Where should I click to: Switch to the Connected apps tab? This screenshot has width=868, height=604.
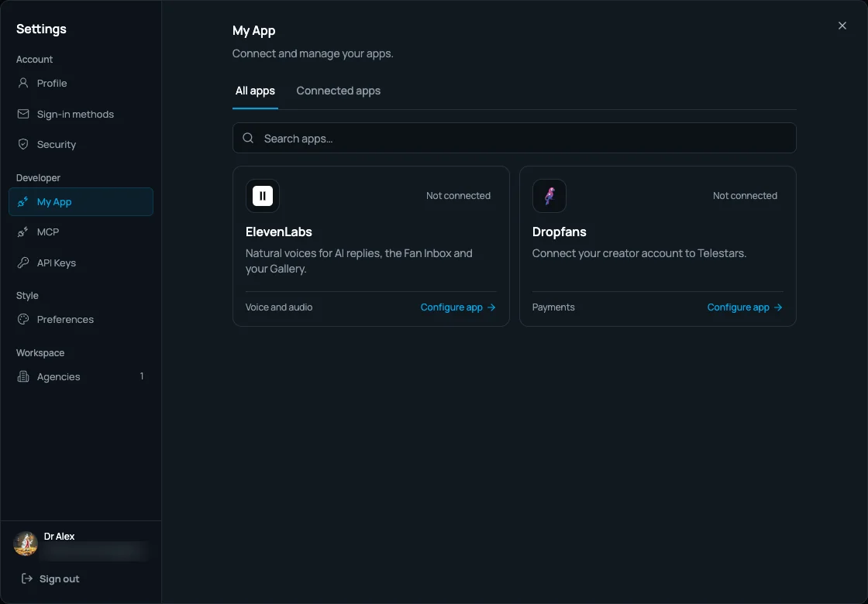(x=338, y=91)
